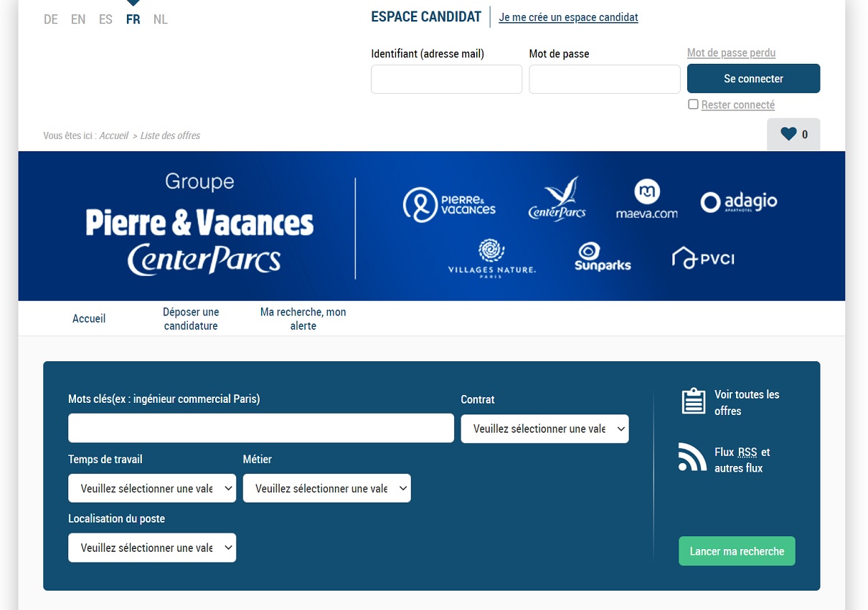This screenshot has width=868, height=610.
Task: Enable the 'Rester connecté' checkbox
Action: tap(693, 105)
